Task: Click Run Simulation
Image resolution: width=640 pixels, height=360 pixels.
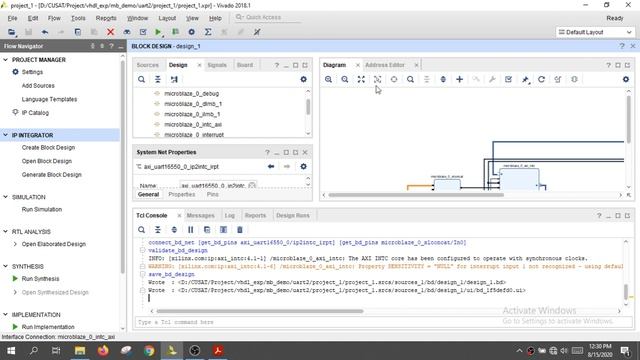Action: pyautogui.click(x=42, y=209)
